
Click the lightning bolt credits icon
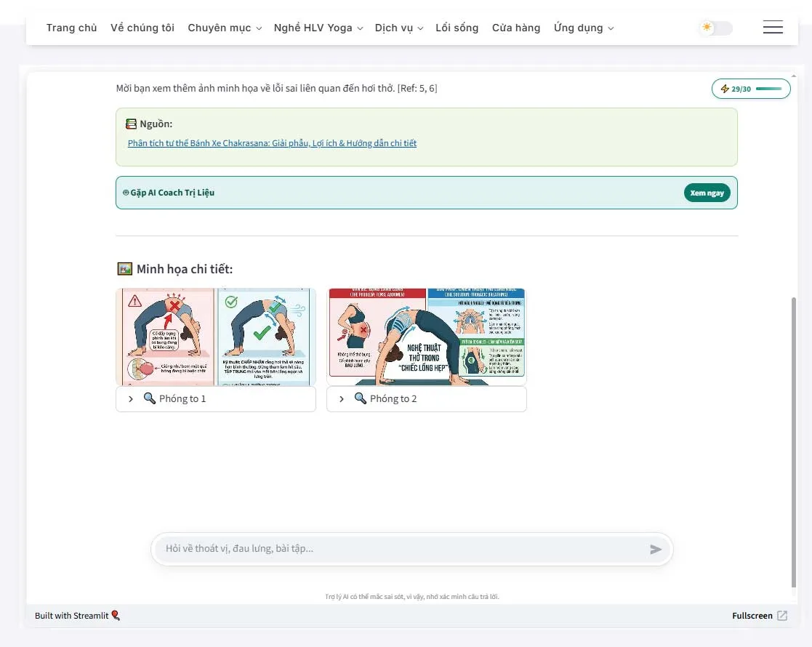point(725,89)
